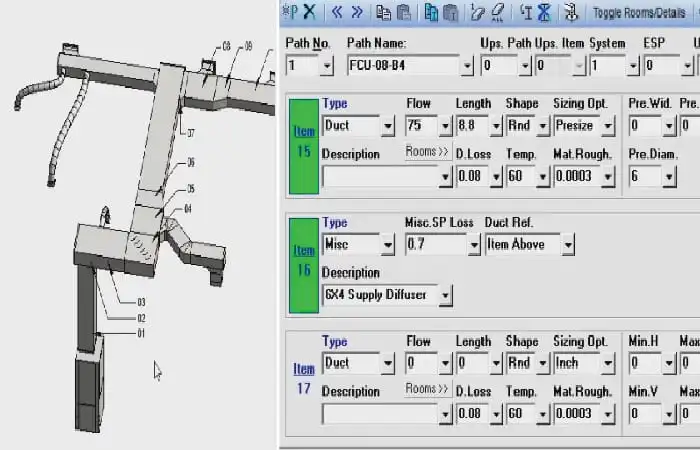This screenshot has width=700, height=450.
Task: Click Rooms >> button in Item 17
Action: pos(427,389)
